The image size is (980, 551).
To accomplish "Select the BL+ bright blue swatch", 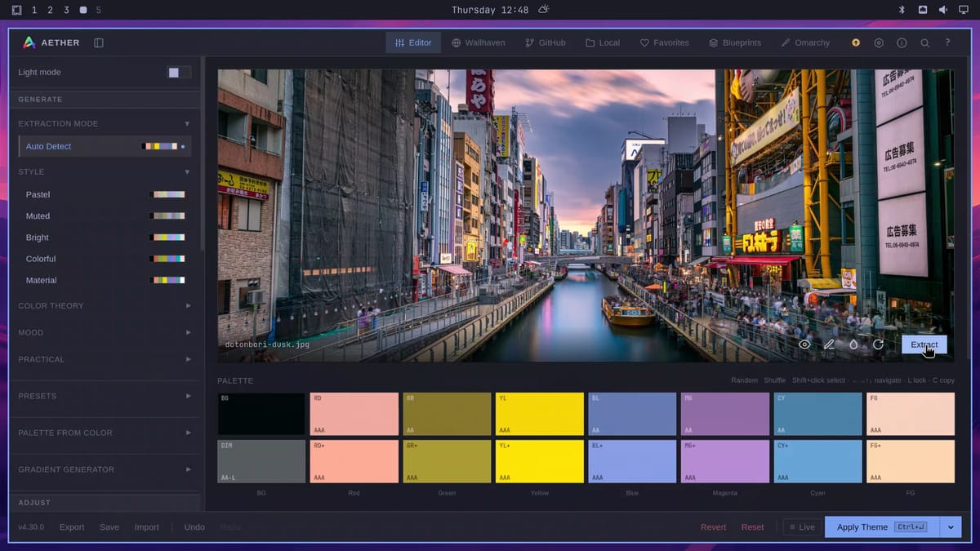I will (x=632, y=461).
